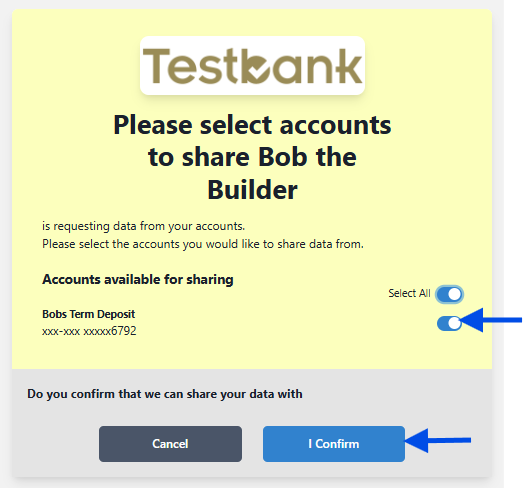Screen dimensions: 523x488
Task: Click the I Confirm button
Action: coord(334,444)
